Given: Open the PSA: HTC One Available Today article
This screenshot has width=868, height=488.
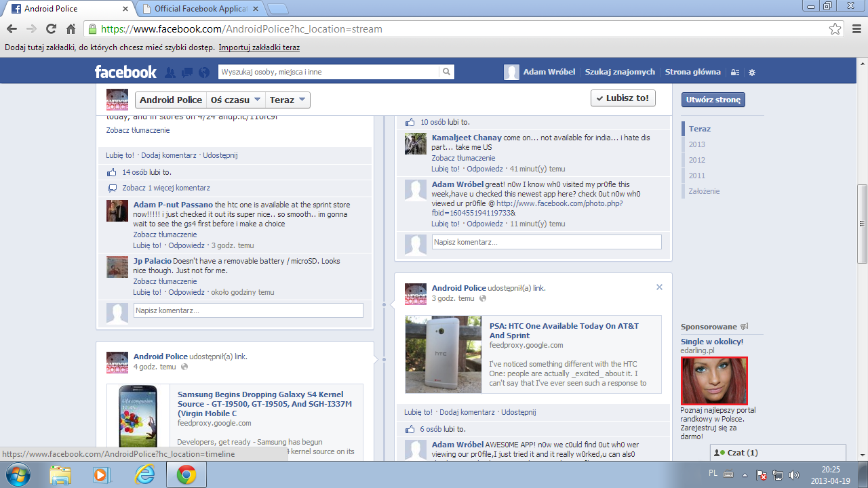Looking at the screenshot, I should [564, 331].
